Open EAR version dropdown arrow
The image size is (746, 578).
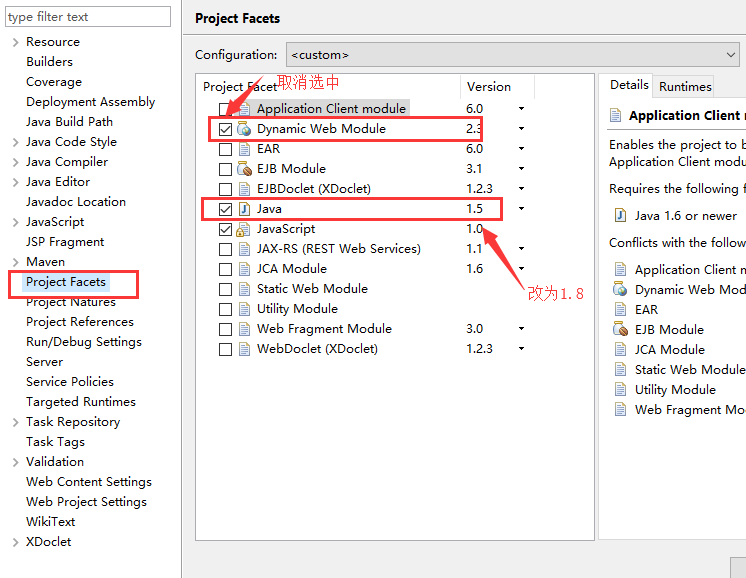tap(521, 149)
